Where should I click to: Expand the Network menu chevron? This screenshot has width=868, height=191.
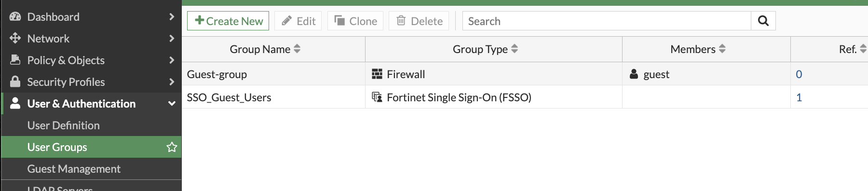point(172,38)
